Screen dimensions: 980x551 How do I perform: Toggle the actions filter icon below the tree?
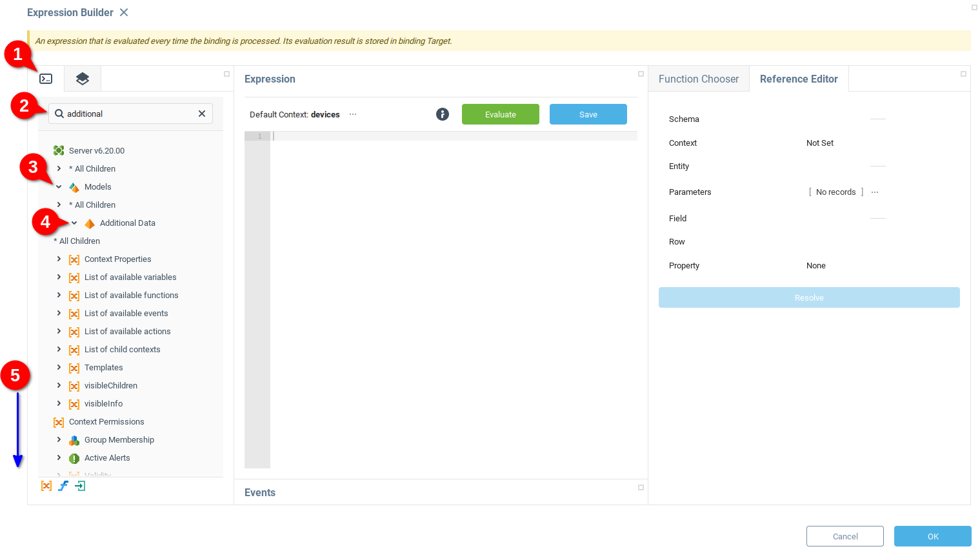click(80, 486)
